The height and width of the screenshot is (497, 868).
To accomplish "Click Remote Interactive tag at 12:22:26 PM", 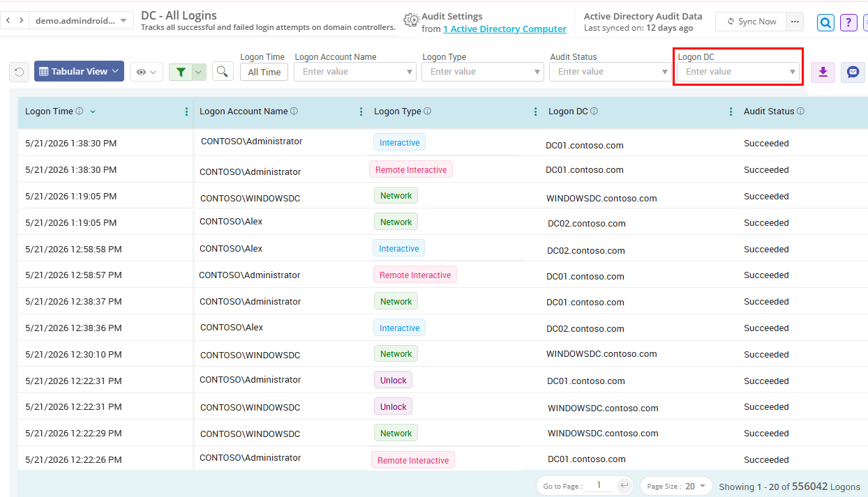I will click(413, 460).
